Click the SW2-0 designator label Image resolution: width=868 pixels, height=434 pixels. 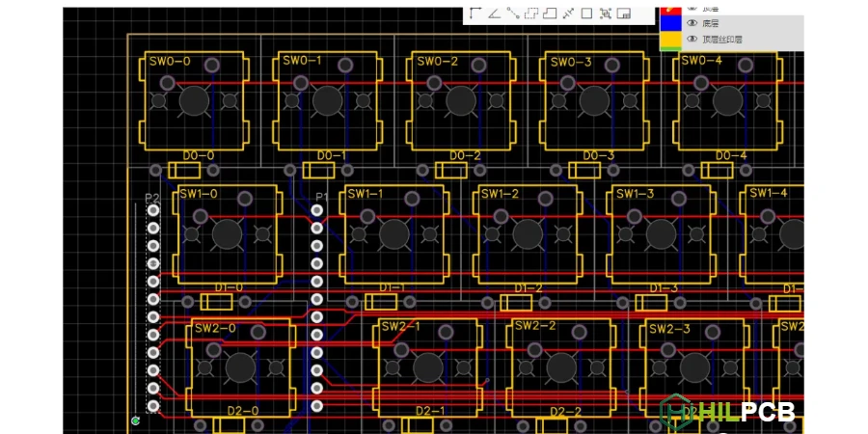215,328
